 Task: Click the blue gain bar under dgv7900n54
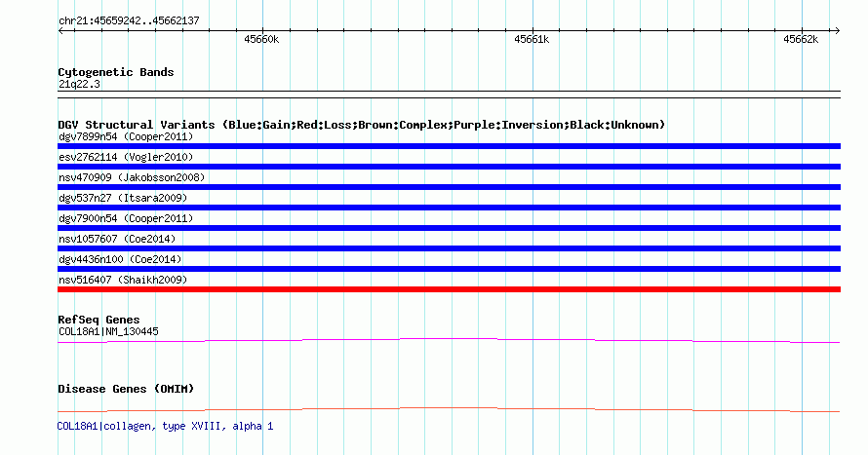pyautogui.click(x=449, y=228)
